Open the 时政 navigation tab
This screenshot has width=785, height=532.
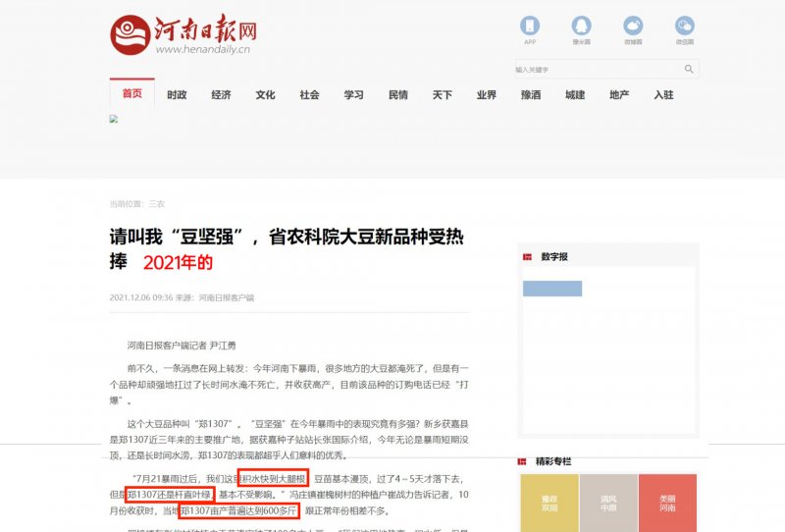point(177,95)
